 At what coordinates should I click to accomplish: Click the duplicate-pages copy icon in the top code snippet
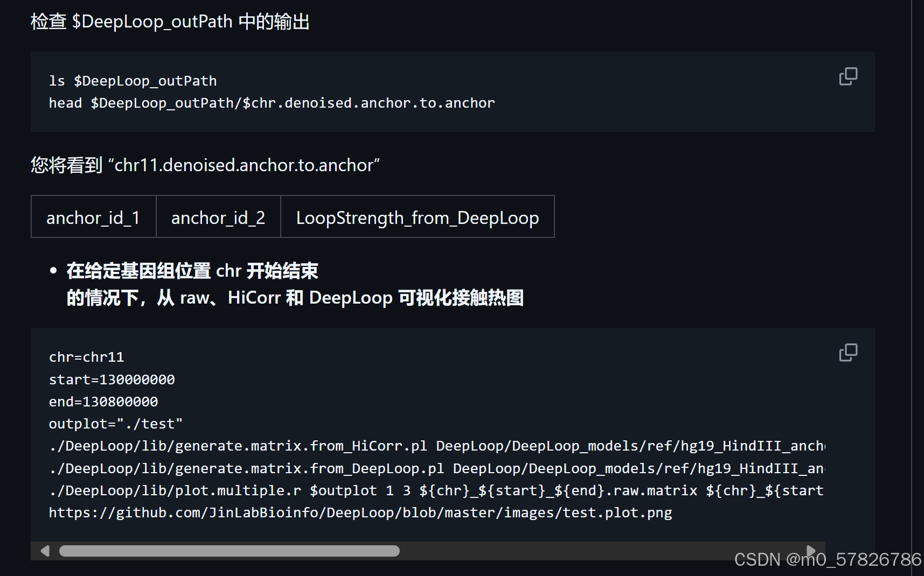[x=847, y=76]
